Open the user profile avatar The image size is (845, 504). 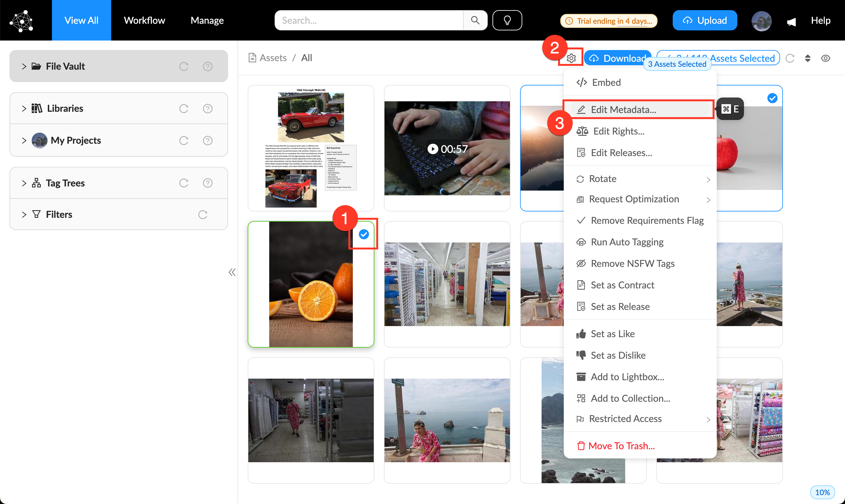[761, 21]
